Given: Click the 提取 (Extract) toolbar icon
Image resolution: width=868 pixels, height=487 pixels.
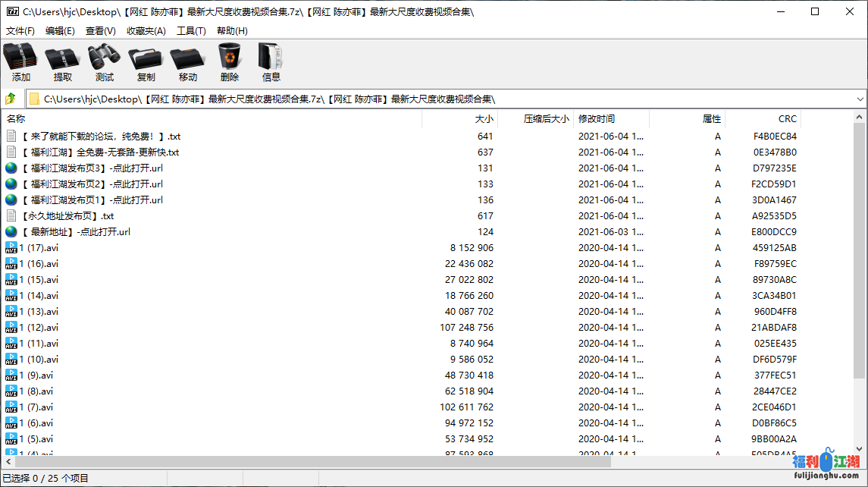Looking at the screenshot, I should point(61,61).
